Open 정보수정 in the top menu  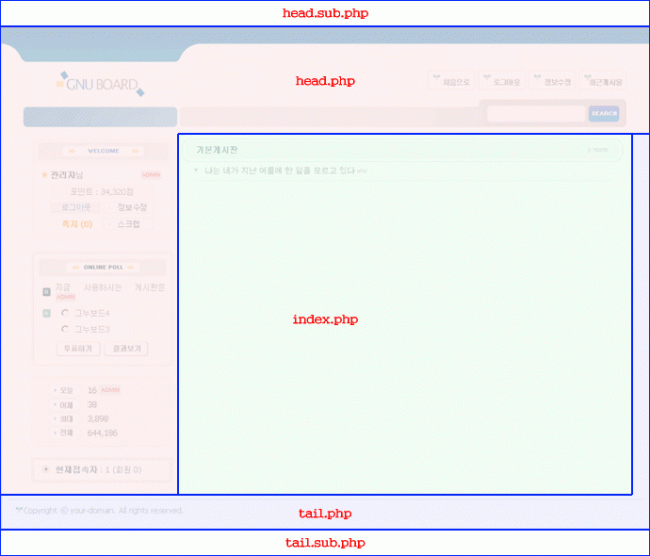tap(551, 82)
